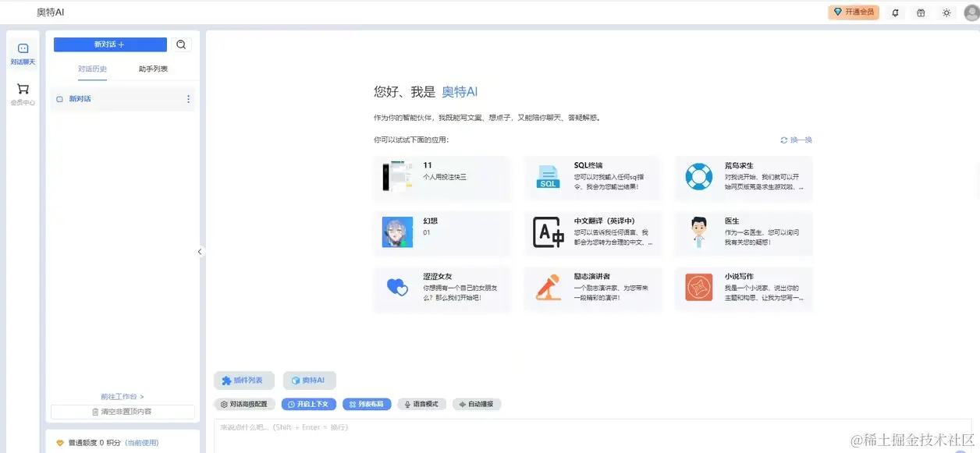Open the 医生 card title
The height and width of the screenshot is (453, 980).
point(731,221)
